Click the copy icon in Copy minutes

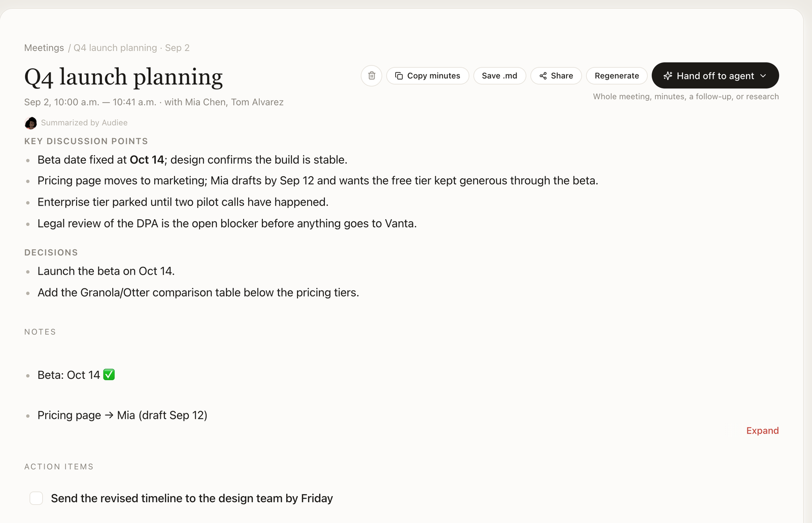399,76
